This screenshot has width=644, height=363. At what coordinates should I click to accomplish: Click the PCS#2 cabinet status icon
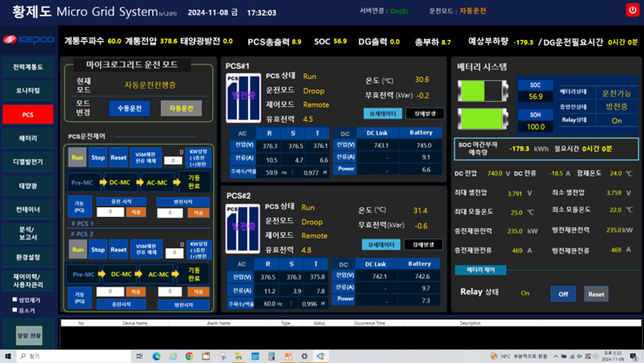point(243,229)
